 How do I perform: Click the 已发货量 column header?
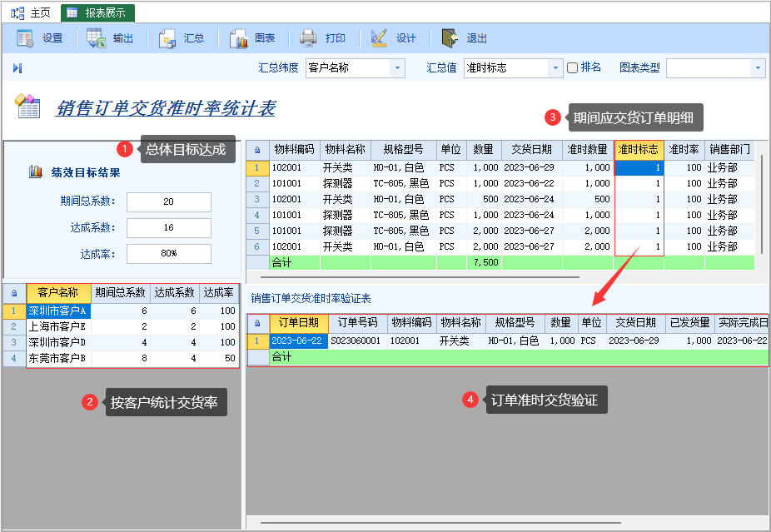[690, 323]
